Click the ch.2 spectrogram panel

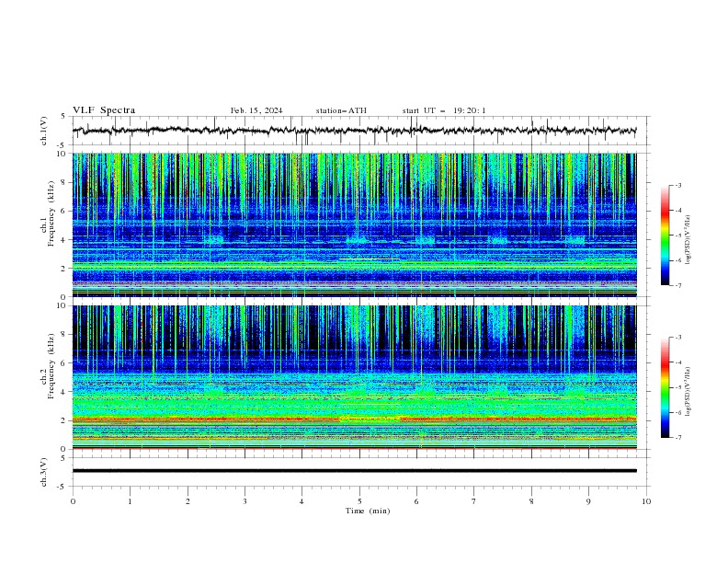[x=354, y=377]
